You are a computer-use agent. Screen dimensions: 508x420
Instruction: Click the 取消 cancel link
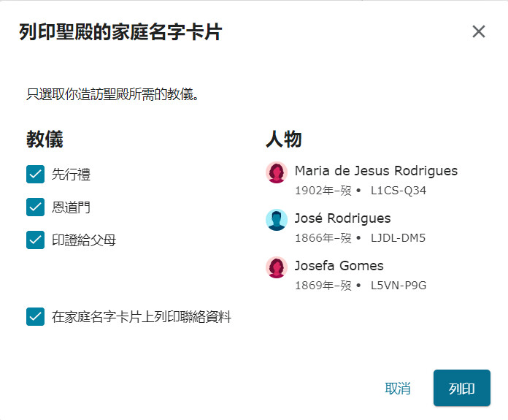(x=398, y=388)
